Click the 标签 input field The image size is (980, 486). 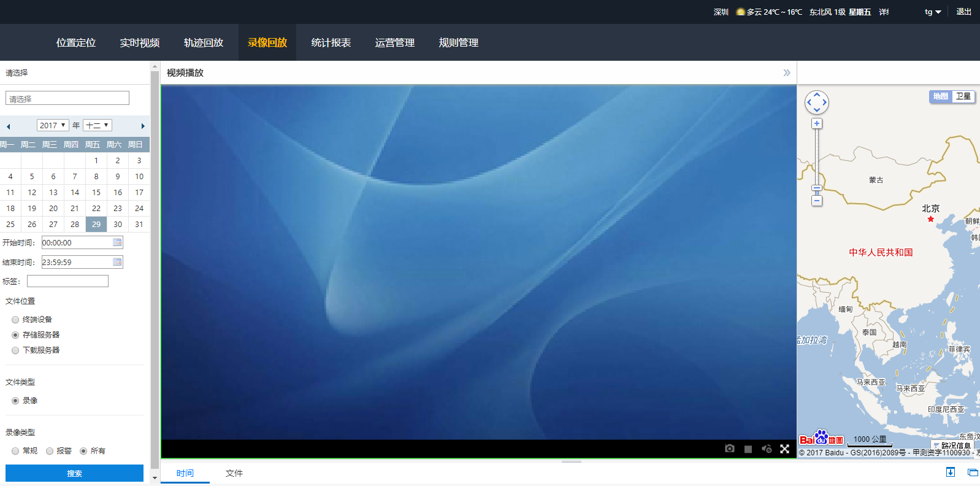coord(67,281)
